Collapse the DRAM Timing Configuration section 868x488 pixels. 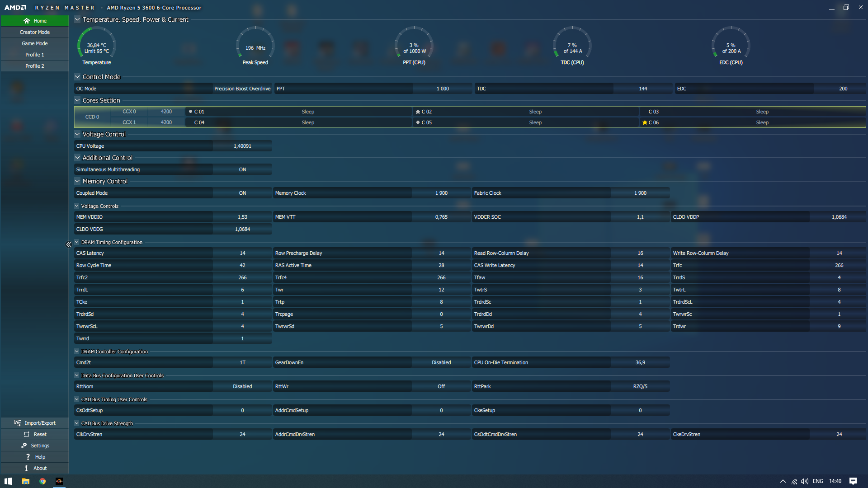click(x=77, y=242)
